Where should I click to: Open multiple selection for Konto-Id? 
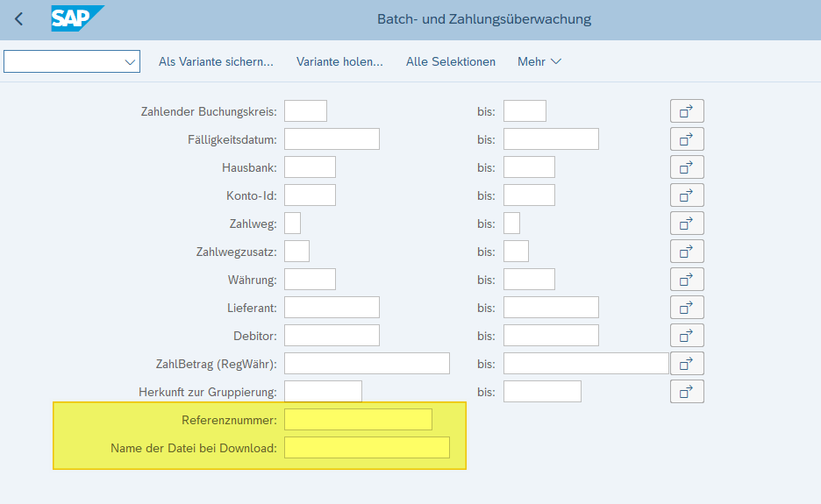pos(687,195)
